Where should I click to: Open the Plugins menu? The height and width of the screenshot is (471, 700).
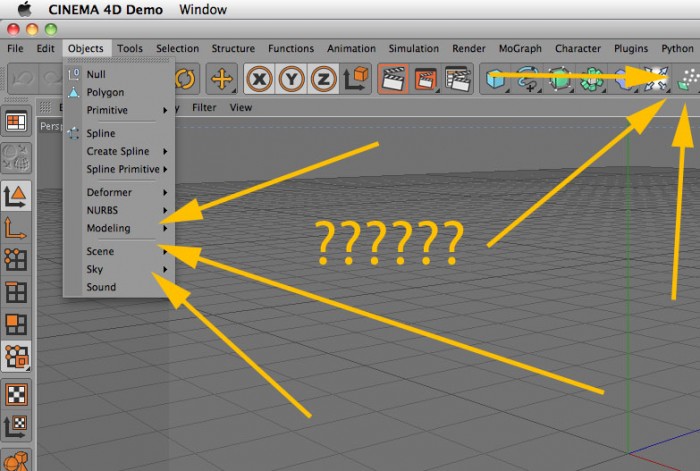[631, 48]
